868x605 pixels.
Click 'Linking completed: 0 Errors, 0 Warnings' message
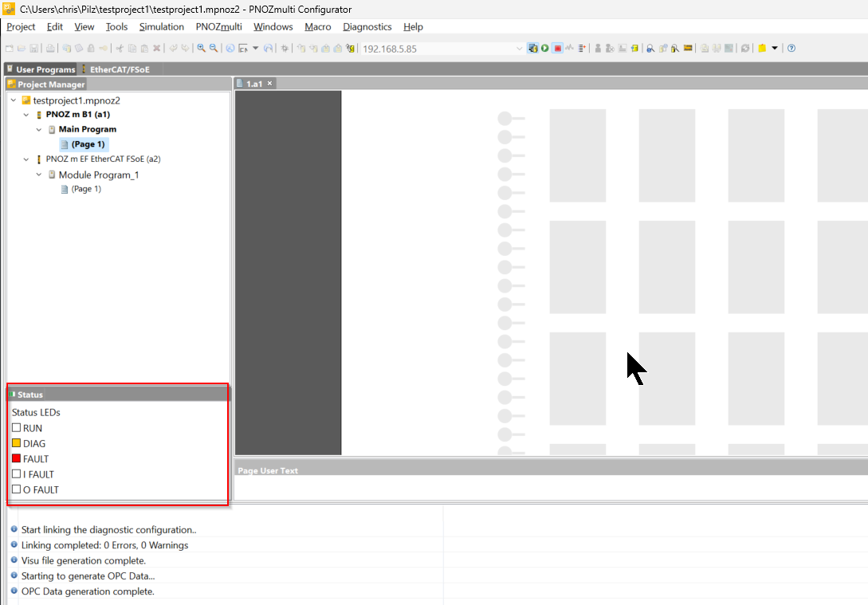[104, 545]
